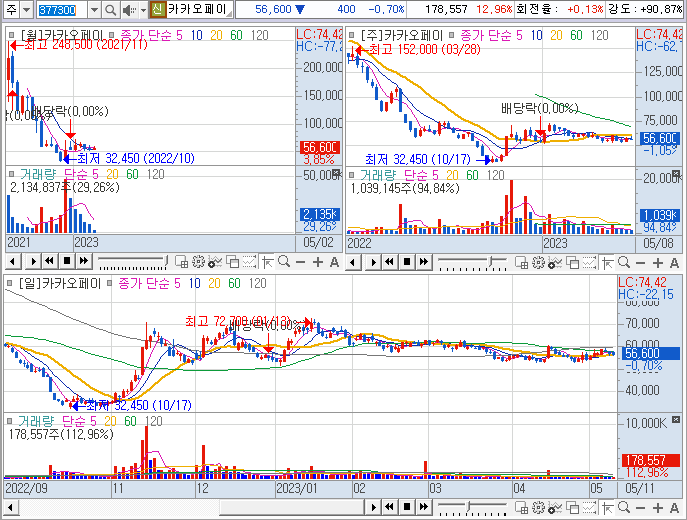Click moving average 20 label in monthly chart
The image size is (687, 520).
pos(216,35)
